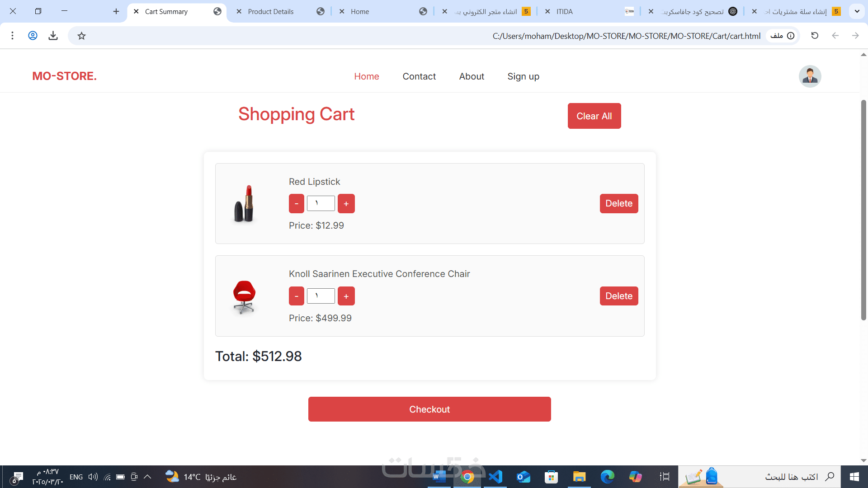Image resolution: width=868 pixels, height=488 pixels.
Task: Increase Red Lipstick quantity with plus
Action: (x=346, y=204)
